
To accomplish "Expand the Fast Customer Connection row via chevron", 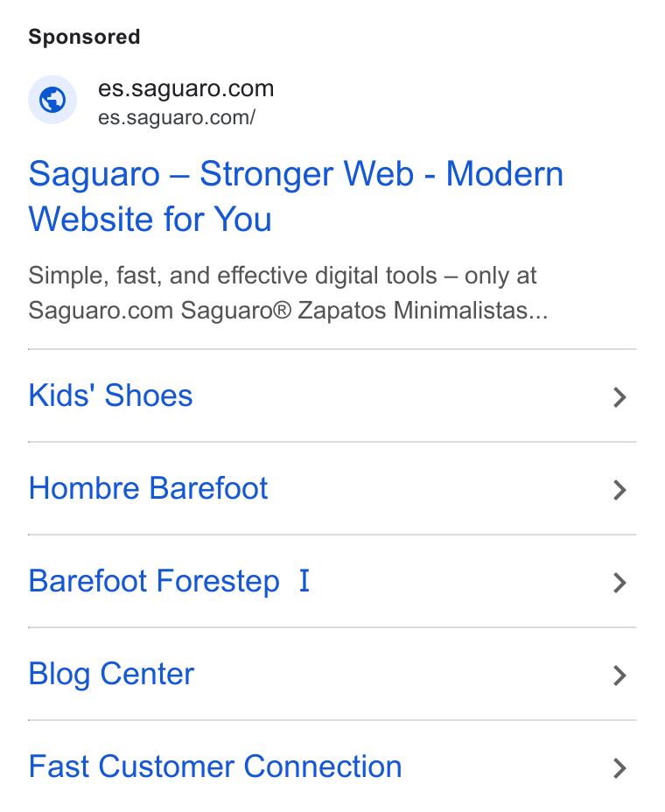I will click(x=619, y=768).
